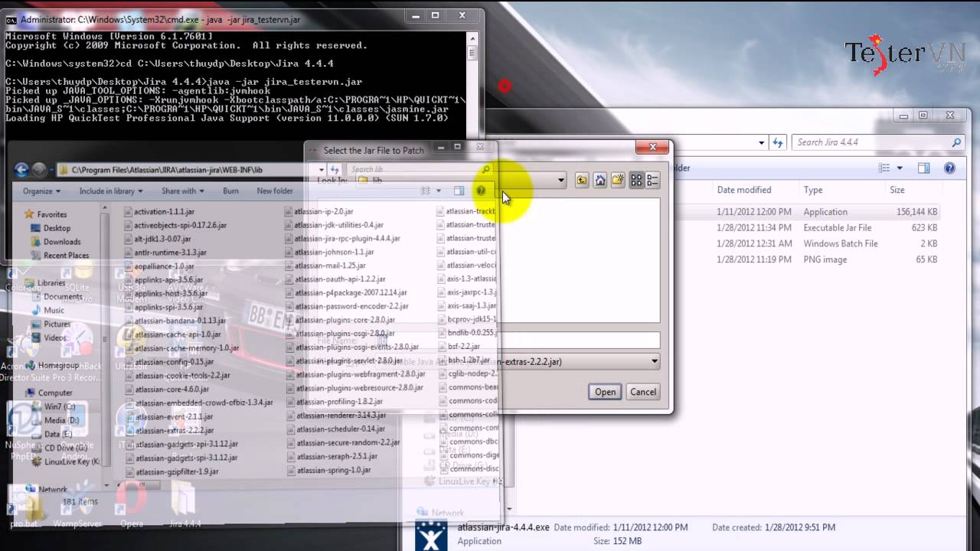The image size is (980, 551).
Task: Select Media (D:) drive
Action: coord(61,420)
